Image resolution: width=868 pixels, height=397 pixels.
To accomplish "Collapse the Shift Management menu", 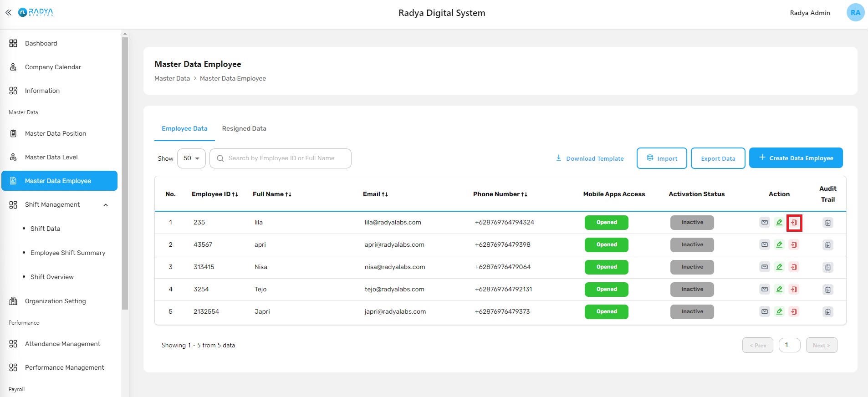I will pos(106,205).
